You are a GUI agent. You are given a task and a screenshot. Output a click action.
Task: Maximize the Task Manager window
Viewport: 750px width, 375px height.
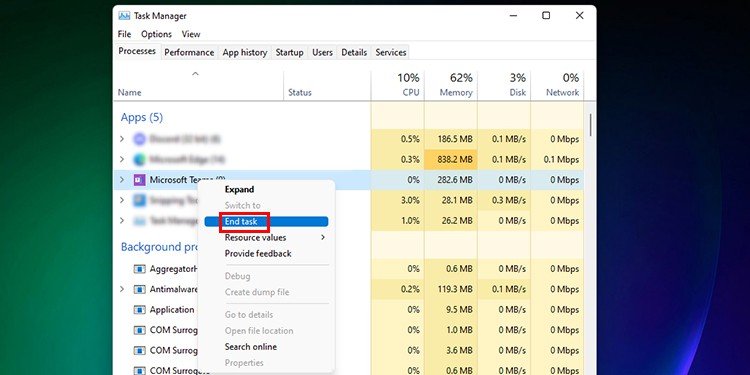coord(546,15)
